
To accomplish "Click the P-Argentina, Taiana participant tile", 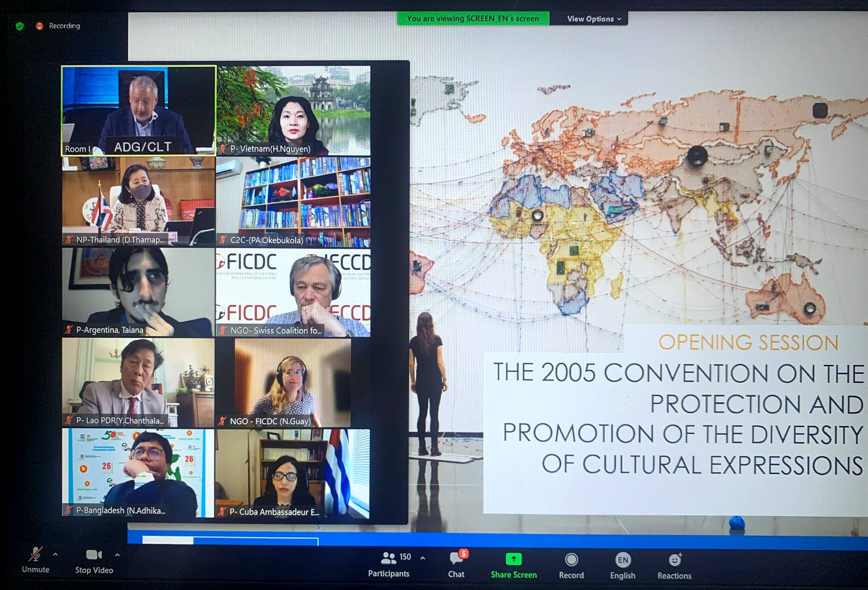I will click(138, 292).
